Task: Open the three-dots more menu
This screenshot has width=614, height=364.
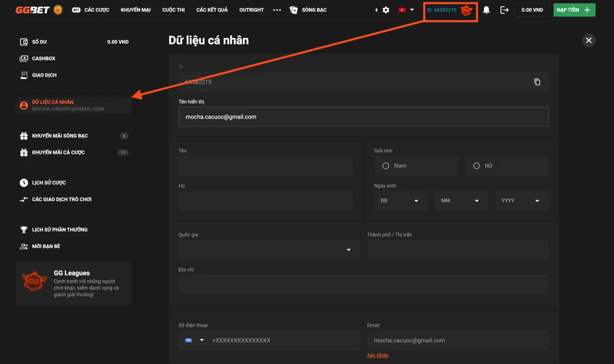Action: point(277,10)
